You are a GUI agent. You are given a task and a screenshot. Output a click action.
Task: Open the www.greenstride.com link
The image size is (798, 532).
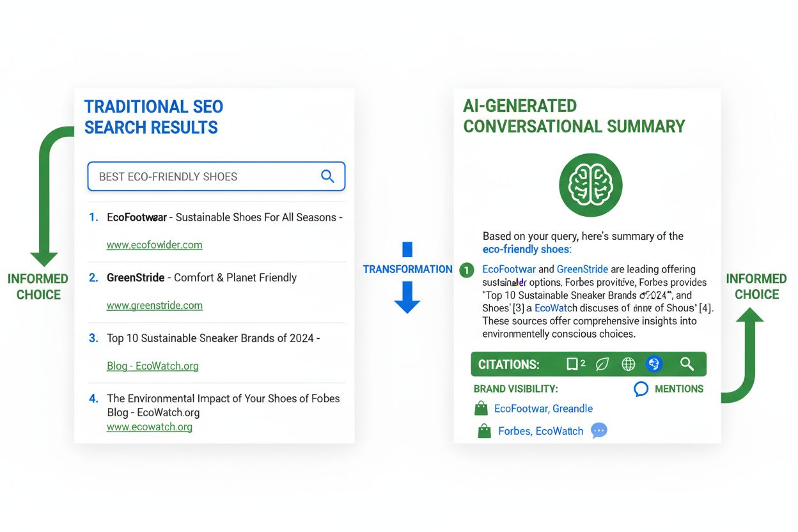(154, 306)
